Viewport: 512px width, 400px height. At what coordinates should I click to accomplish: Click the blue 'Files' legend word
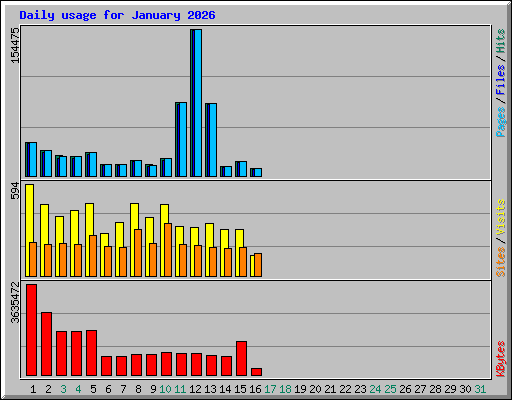(500, 80)
